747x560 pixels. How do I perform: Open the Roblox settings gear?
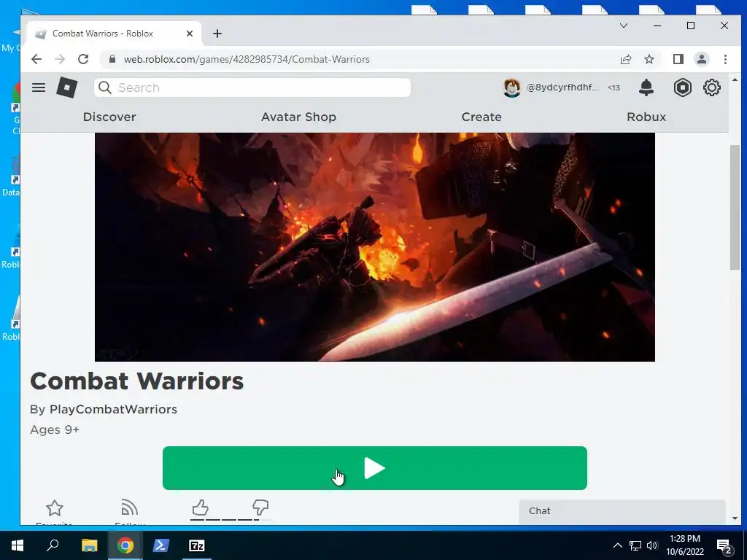click(712, 87)
